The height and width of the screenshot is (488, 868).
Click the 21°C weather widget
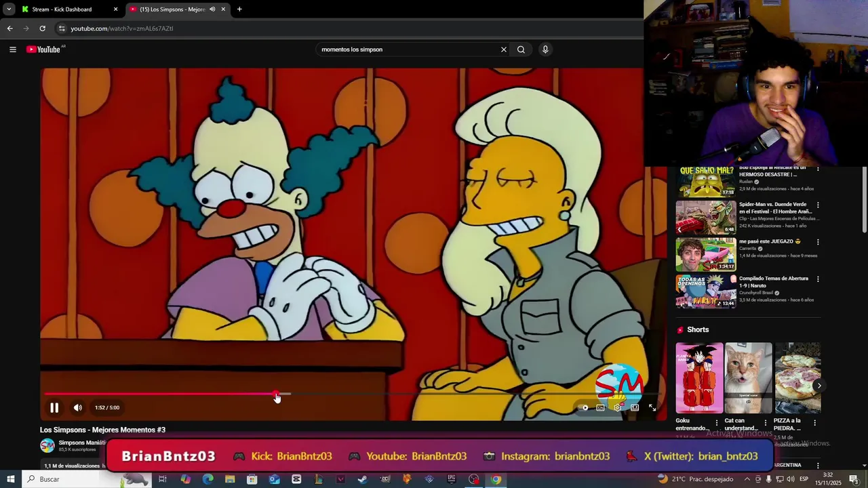696,479
